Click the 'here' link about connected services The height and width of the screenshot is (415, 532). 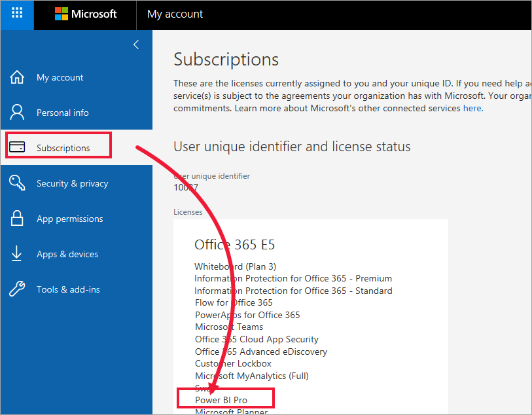point(472,108)
